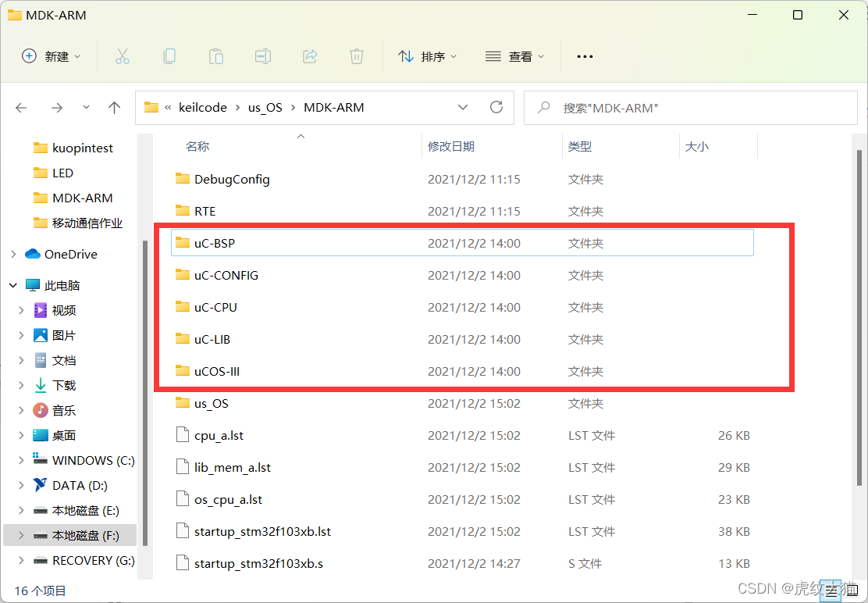Click the New (新建) button

click(x=51, y=56)
